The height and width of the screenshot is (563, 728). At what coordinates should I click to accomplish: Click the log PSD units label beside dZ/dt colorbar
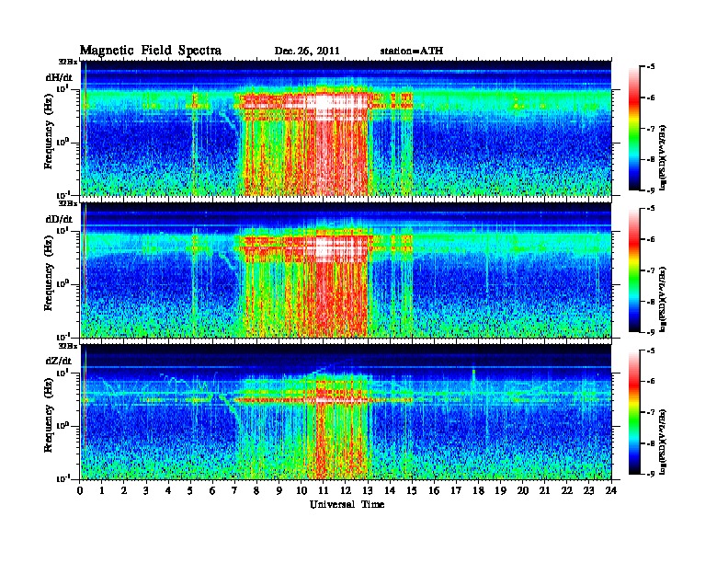pos(663,442)
